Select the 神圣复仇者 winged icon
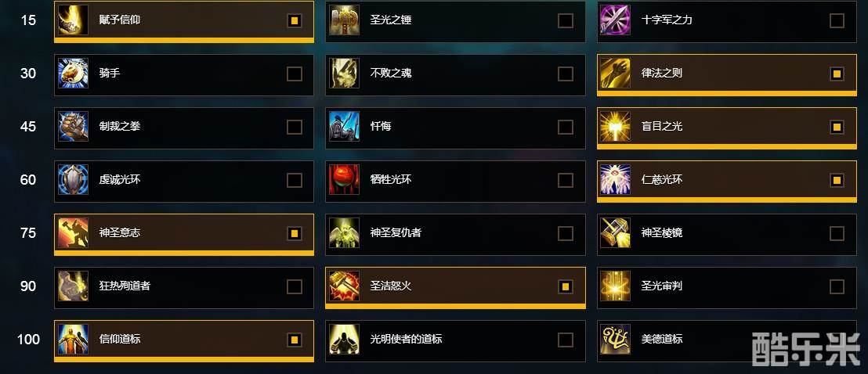This screenshot has width=868, height=374. point(344,232)
